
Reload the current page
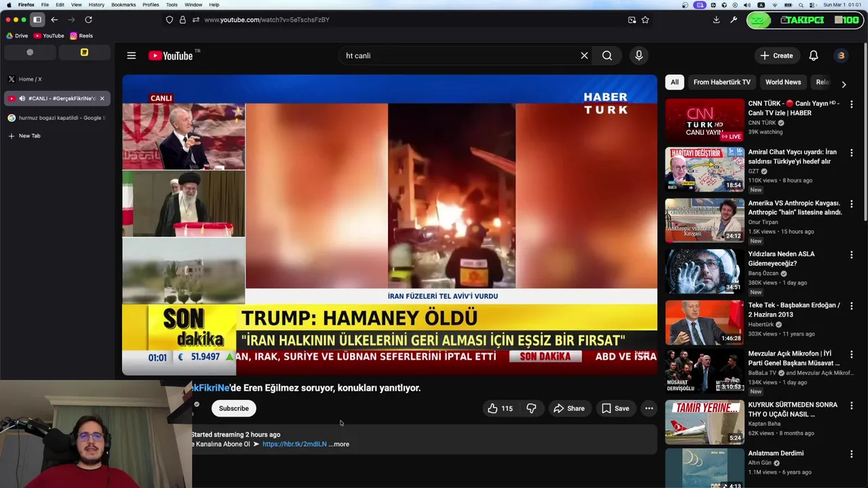[x=88, y=20]
